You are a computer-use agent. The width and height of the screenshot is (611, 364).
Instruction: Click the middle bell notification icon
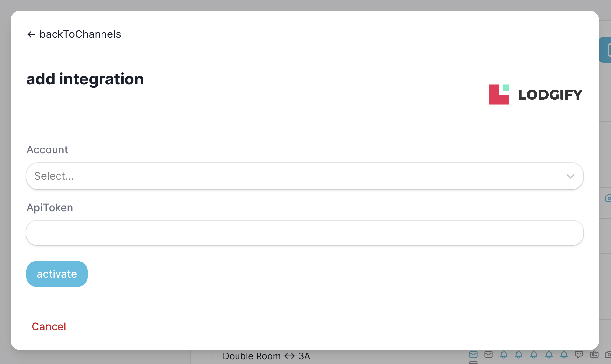(534, 355)
